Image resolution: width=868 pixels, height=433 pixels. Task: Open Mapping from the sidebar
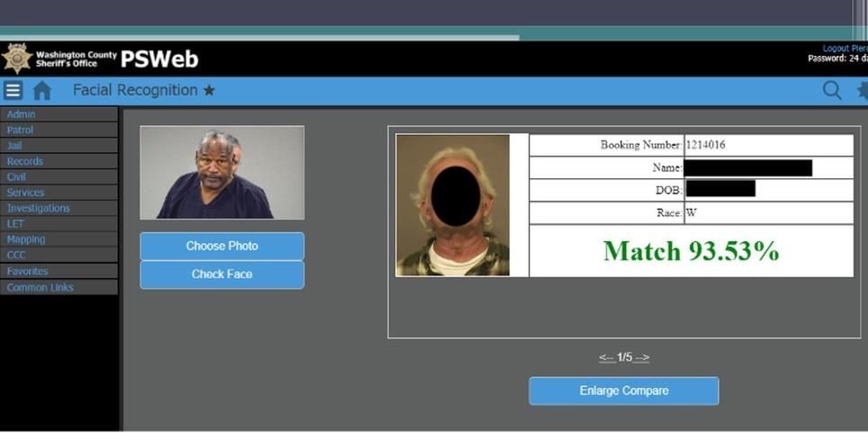(x=26, y=239)
